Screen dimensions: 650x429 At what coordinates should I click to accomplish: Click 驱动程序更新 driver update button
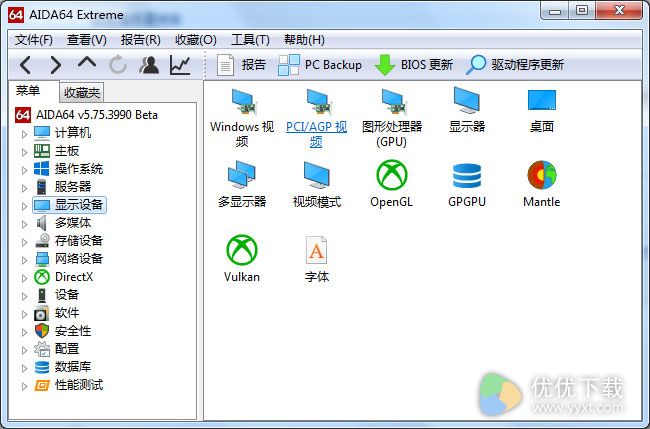(515, 65)
